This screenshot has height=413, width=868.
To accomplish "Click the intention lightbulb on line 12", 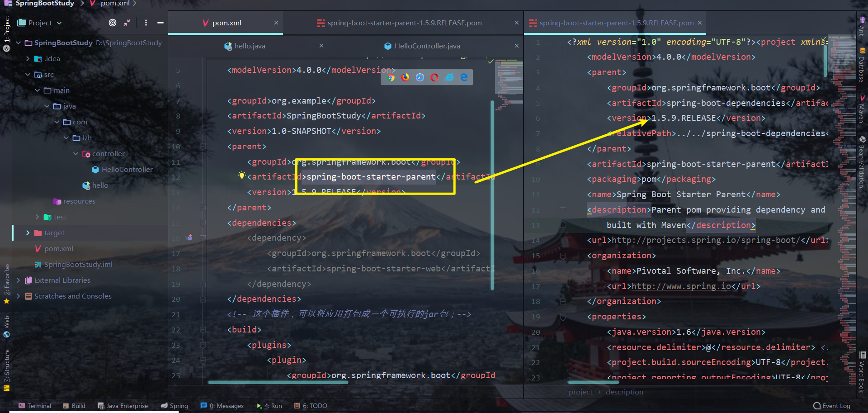I will [x=241, y=176].
